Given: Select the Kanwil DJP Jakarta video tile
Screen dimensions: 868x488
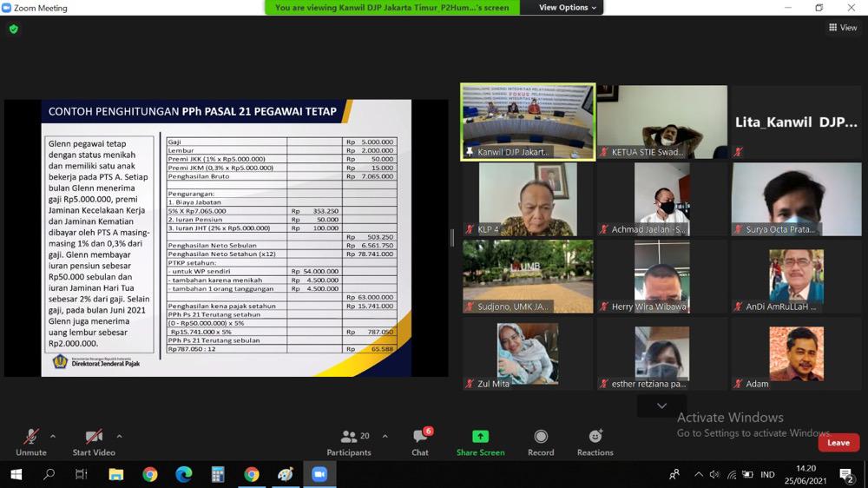Looking at the screenshot, I should (x=528, y=122).
